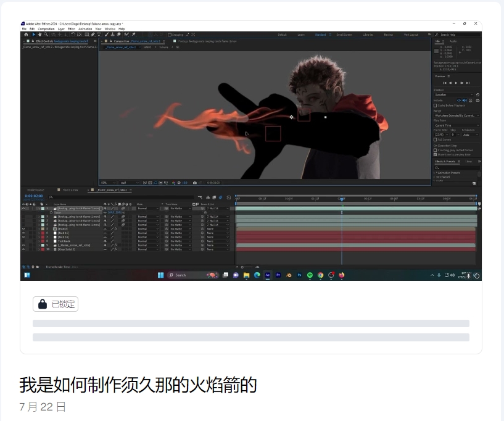Open Premiere Pro from Windows taskbar
504x421 pixels.
pos(278,275)
